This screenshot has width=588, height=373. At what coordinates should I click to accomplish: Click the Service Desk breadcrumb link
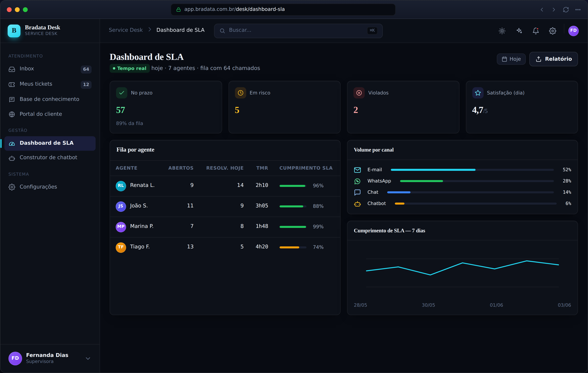pos(126,30)
